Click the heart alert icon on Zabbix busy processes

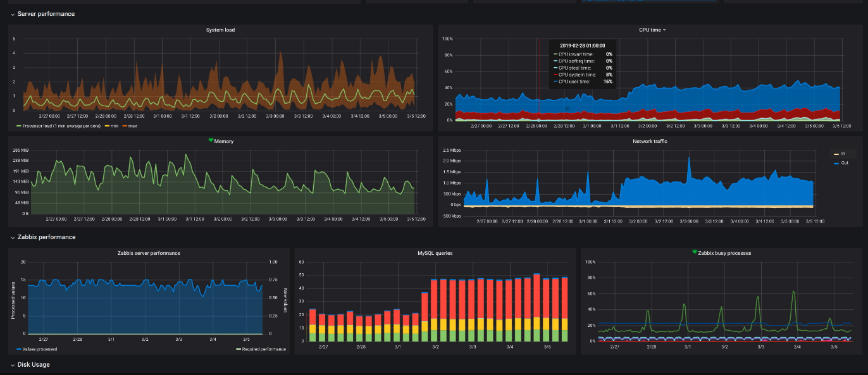coord(695,252)
